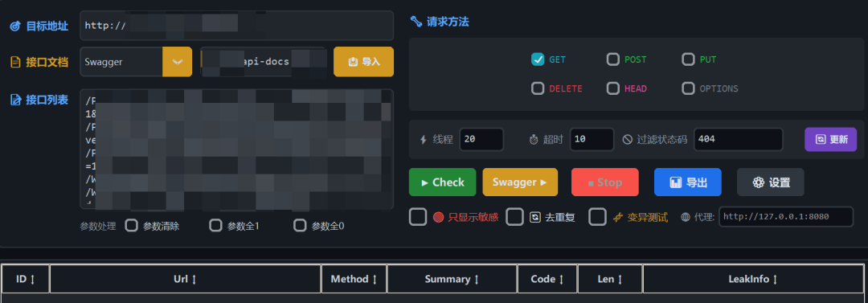Click inside the interface list textarea

(x=236, y=149)
